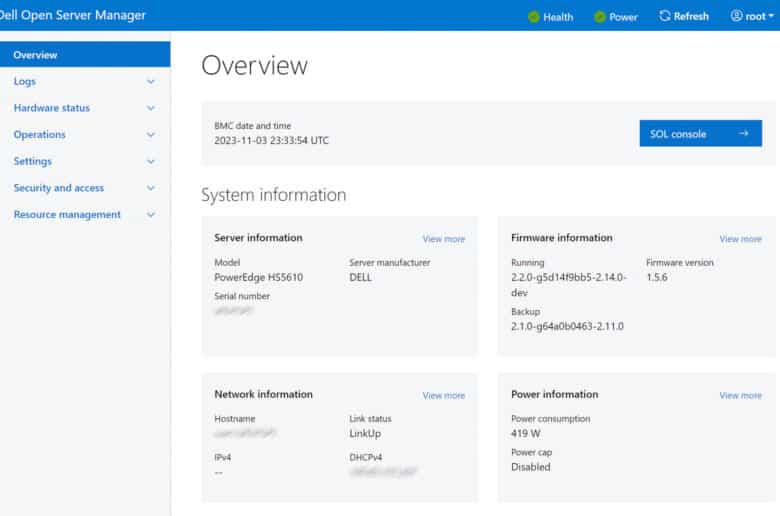Click the arrow icon in SOL console button
The image size is (780, 516).
[x=744, y=133]
